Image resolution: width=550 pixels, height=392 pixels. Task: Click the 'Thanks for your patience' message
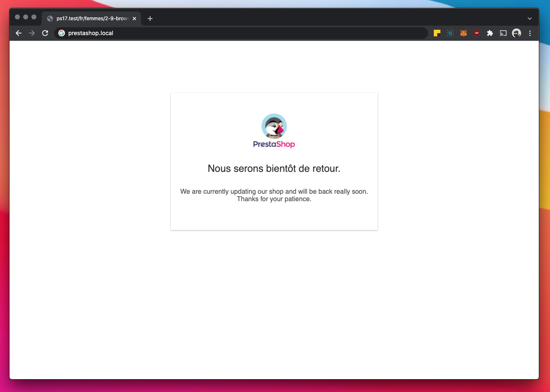coord(274,199)
